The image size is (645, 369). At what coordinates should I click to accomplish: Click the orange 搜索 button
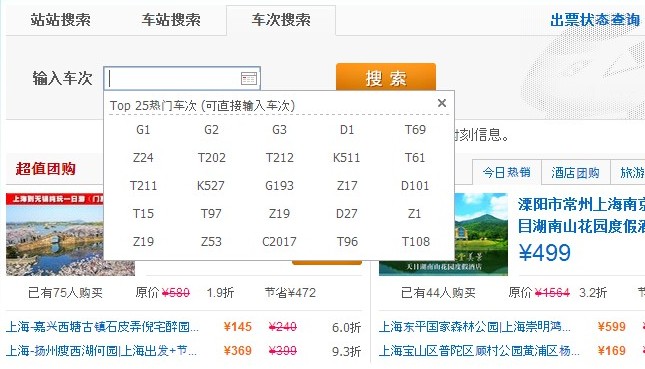[x=386, y=77]
